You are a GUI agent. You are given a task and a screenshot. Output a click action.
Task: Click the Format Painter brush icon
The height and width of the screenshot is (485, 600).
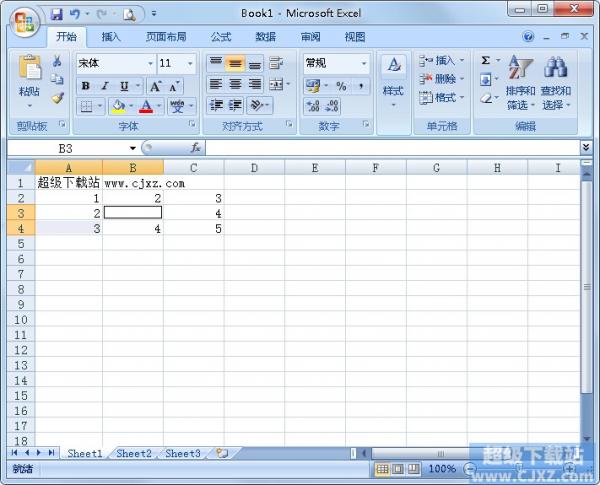pos(57,98)
